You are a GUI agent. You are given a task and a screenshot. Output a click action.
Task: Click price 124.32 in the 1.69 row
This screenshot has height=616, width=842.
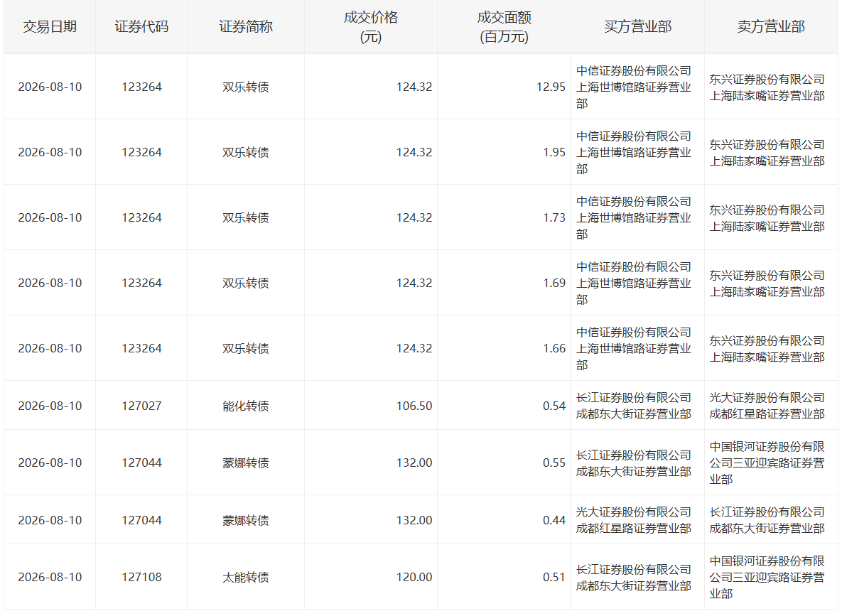[414, 283]
